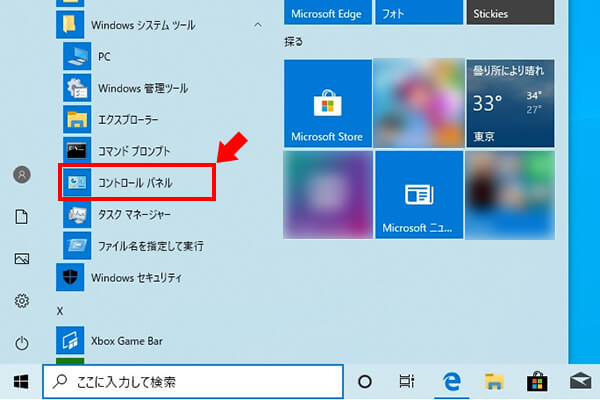Select the Windows セキュリティ label
This screenshot has height=400, width=600.
click(x=136, y=278)
